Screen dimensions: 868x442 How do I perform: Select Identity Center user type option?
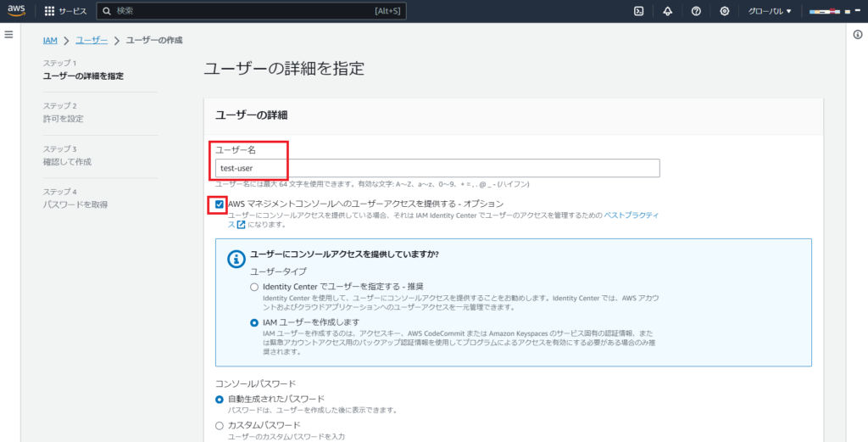pos(254,287)
